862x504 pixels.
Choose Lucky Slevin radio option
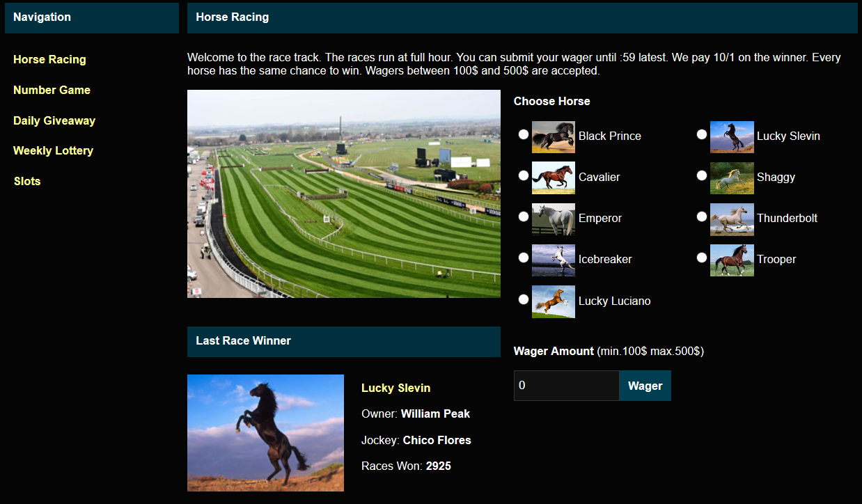tap(701, 134)
